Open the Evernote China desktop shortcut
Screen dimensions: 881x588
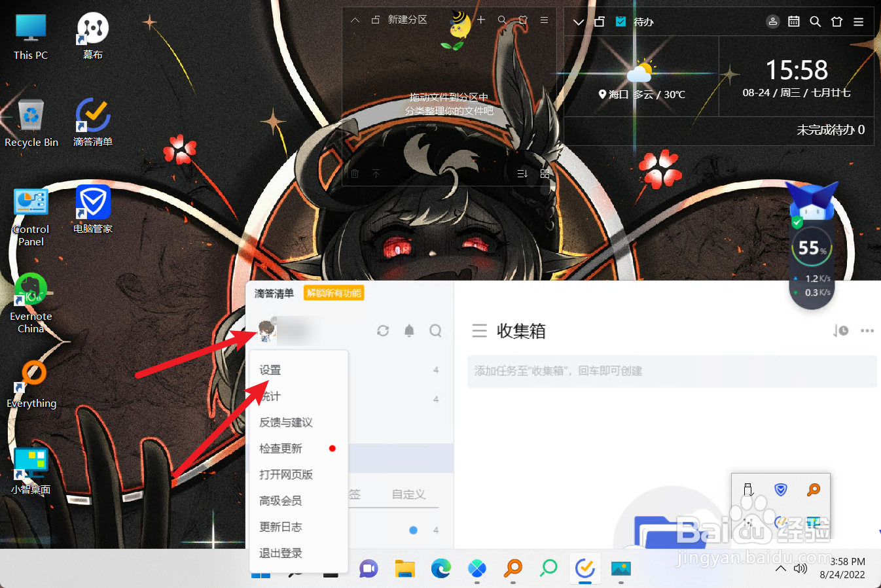[31, 304]
